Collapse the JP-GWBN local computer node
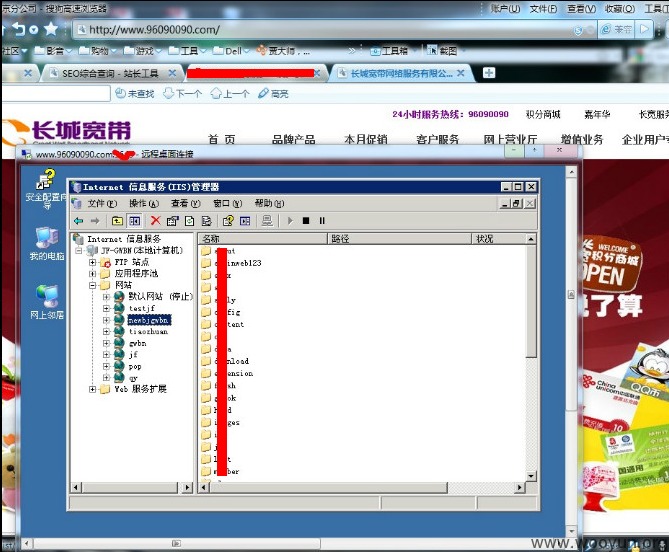Viewport: 669px width, 552px height. tap(79, 250)
